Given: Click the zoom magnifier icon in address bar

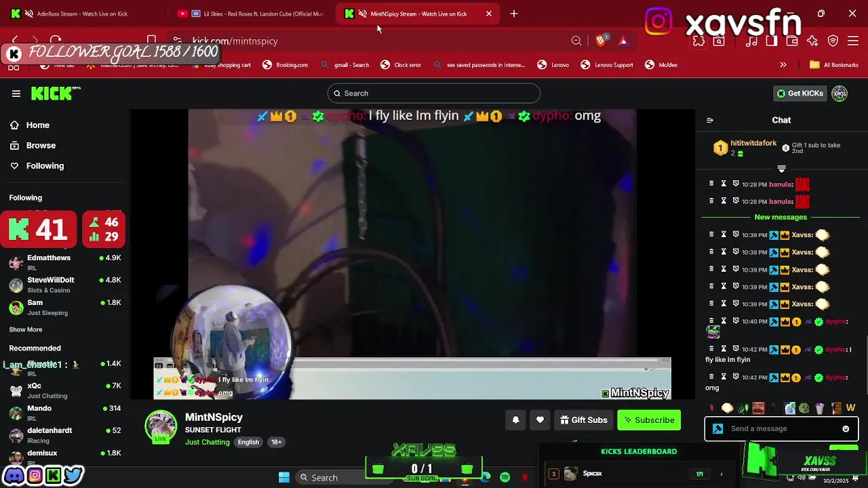Looking at the screenshot, I should (x=576, y=41).
